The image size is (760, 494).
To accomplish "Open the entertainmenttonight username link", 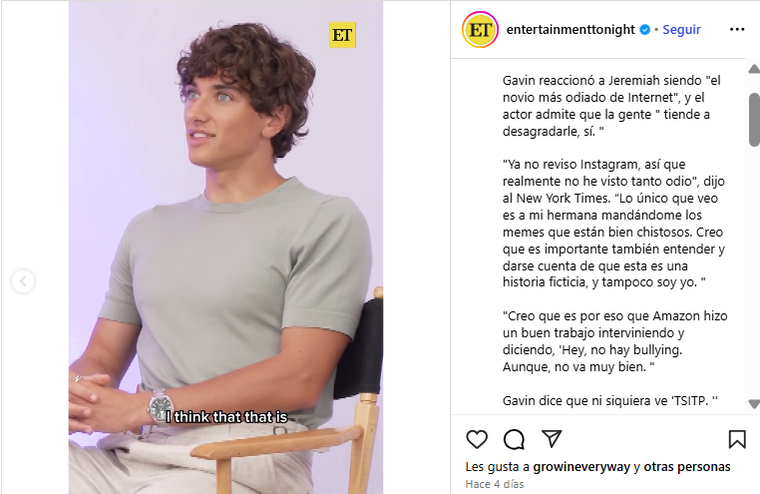I will pyautogui.click(x=570, y=30).
